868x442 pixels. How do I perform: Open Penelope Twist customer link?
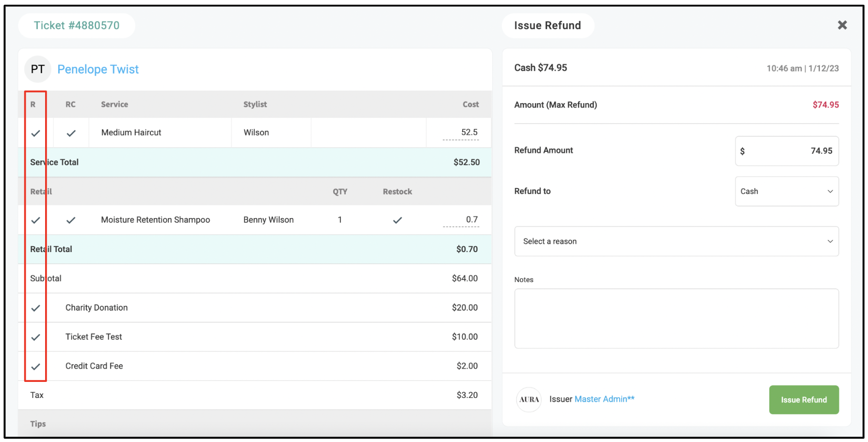coord(98,69)
